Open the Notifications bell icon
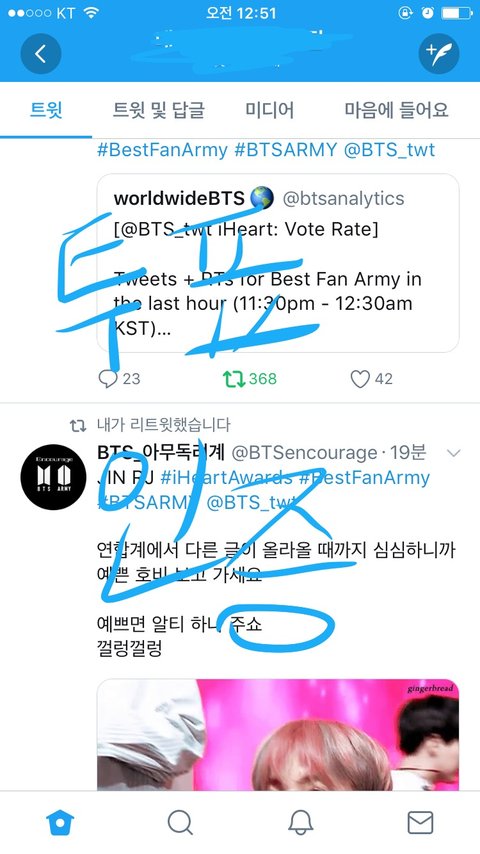Viewport: 480px width, 854px height. 300,822
